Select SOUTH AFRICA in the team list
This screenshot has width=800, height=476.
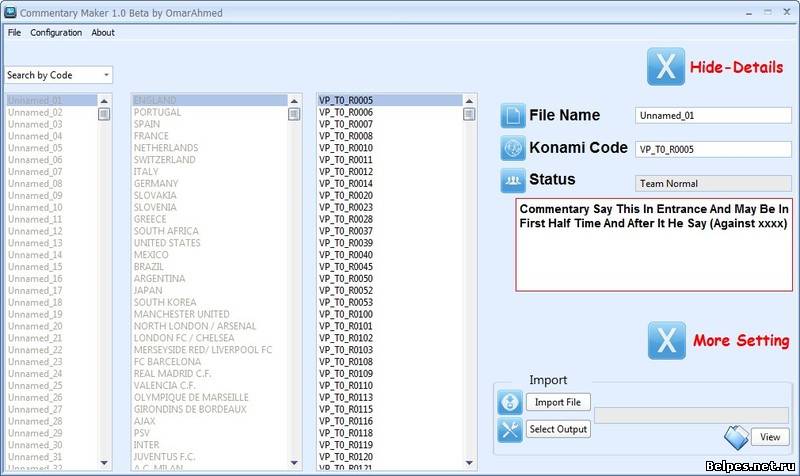tap(210, 231)
